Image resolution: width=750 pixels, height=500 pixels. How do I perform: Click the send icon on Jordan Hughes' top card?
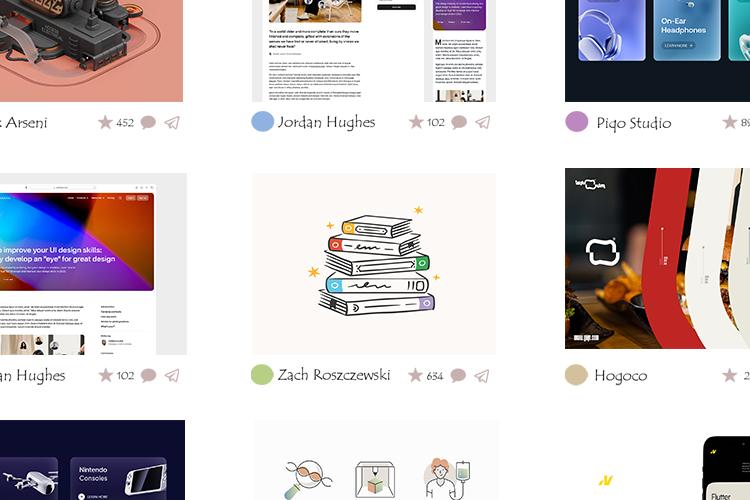(x=483, y=122)
